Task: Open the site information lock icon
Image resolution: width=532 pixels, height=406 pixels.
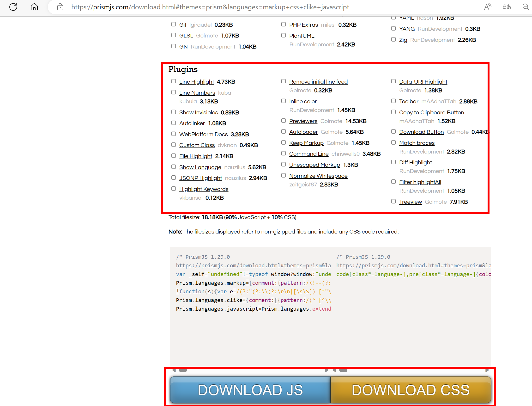Action: point(60,7)
